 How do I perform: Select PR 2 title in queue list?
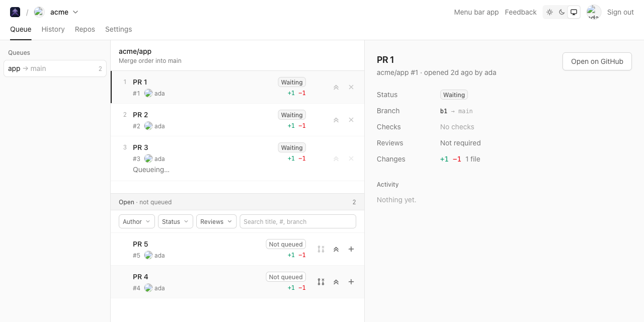140,115
